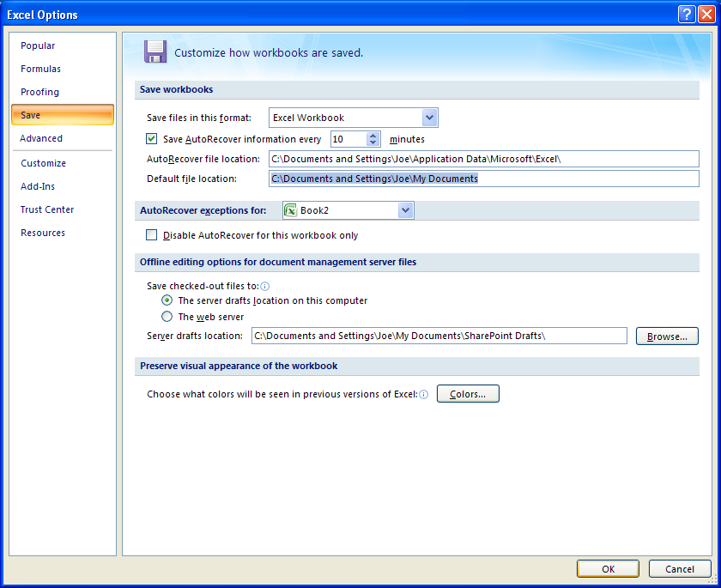721x588 pixels.
Task: Decrease AutoRecover minutes with down arrow
Action: point(373,142)
